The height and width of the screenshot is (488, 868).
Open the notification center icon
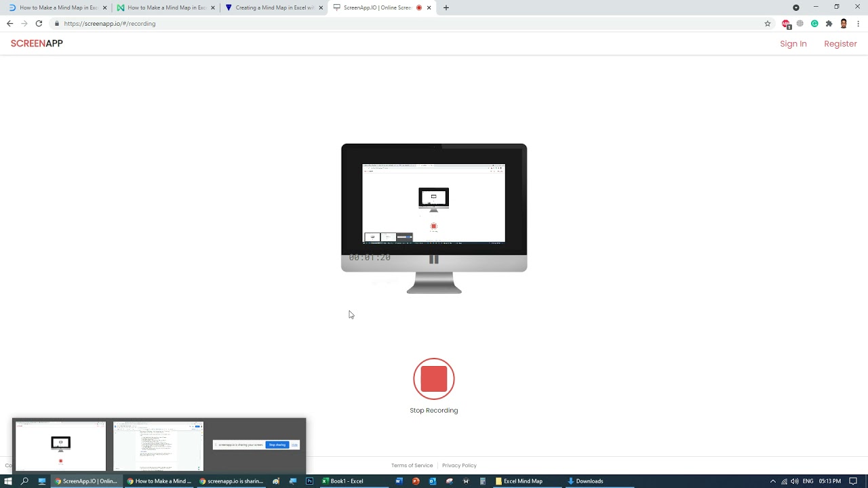(853, 481)
